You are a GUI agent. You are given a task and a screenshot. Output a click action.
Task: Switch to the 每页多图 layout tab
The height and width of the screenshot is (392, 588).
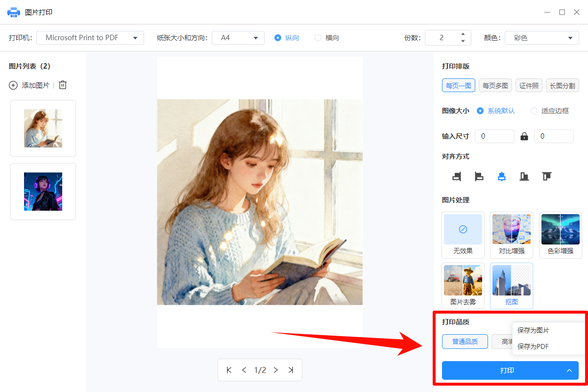495,85
